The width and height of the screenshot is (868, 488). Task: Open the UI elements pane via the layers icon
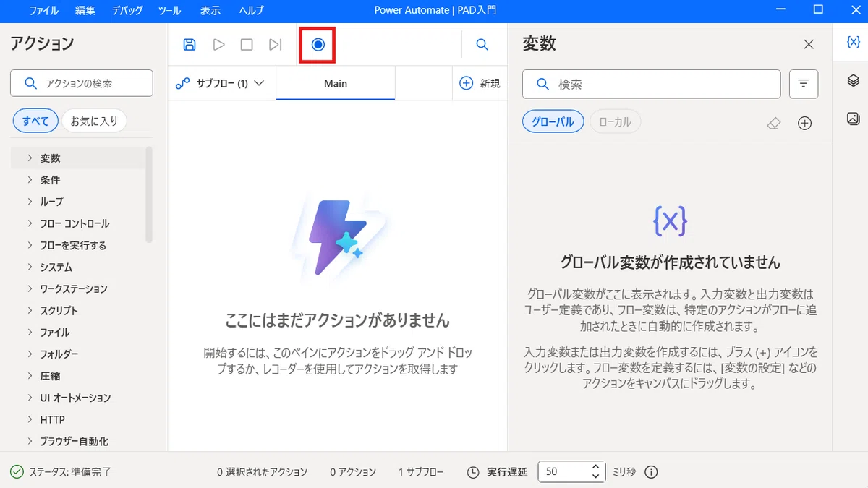(x=854, y=80)
